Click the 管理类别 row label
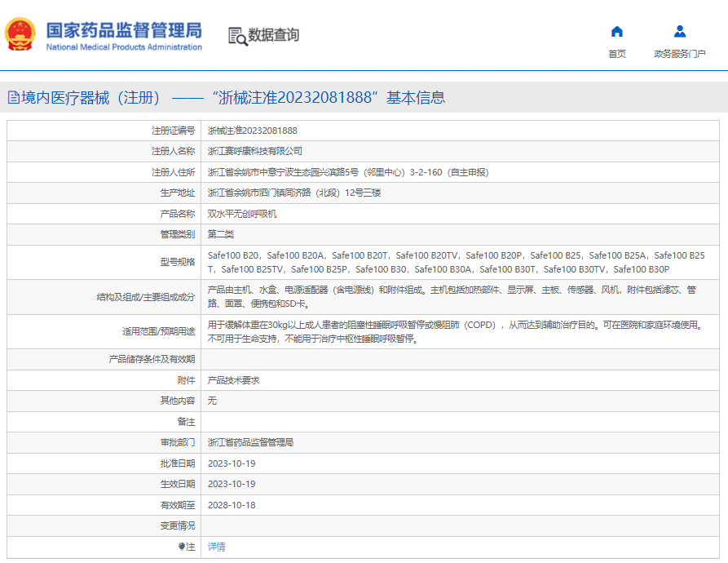 coord(178,234)
